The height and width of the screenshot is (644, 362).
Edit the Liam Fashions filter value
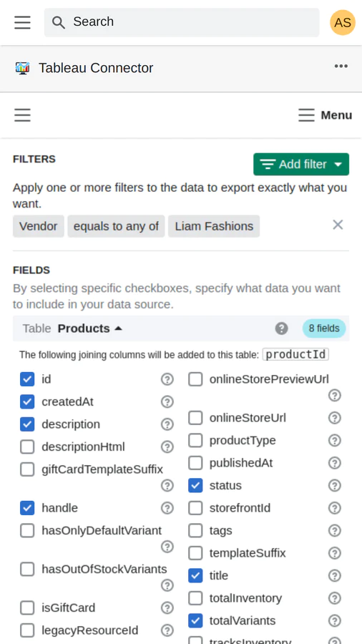214,226
